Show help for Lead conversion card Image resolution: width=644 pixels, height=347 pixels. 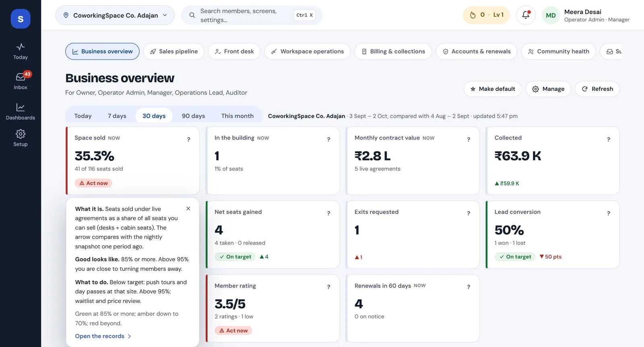[609, 213]
